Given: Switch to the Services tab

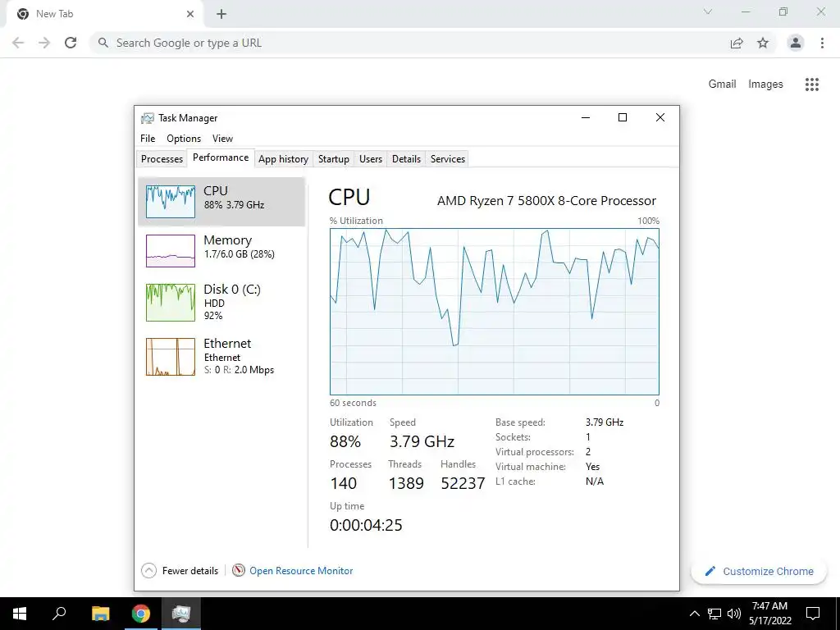Looking at the screenshot, I should click(448, 159).
